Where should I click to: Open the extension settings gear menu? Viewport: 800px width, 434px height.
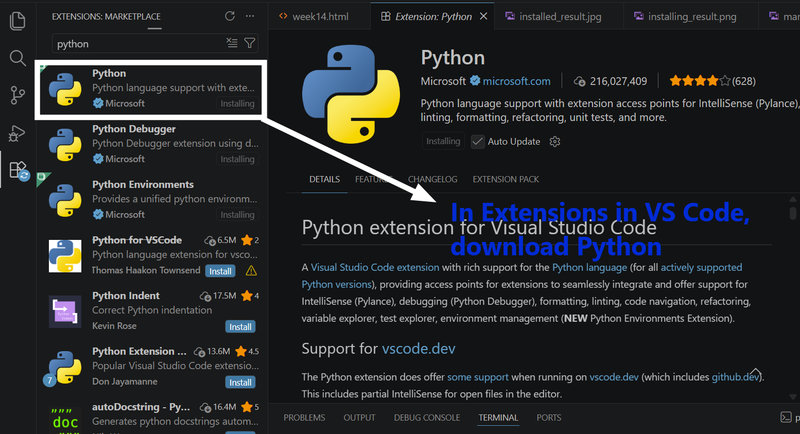tap(555, 142)
